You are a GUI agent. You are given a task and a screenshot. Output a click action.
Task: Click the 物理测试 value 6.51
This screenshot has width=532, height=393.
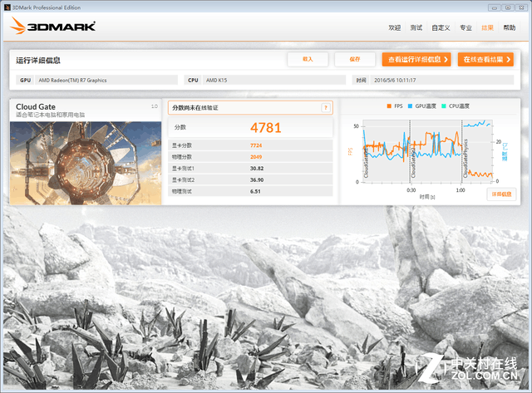click(255, 192)
